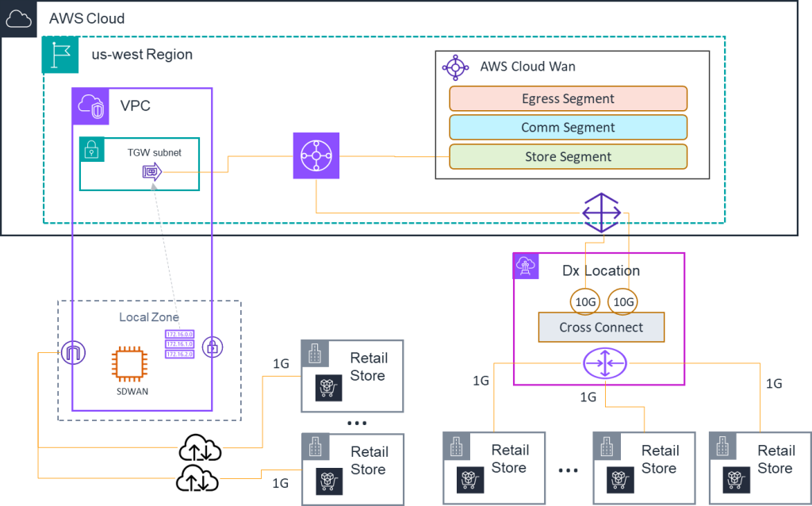Click the VPC shield-cloud icon

[x=90, y=105]
